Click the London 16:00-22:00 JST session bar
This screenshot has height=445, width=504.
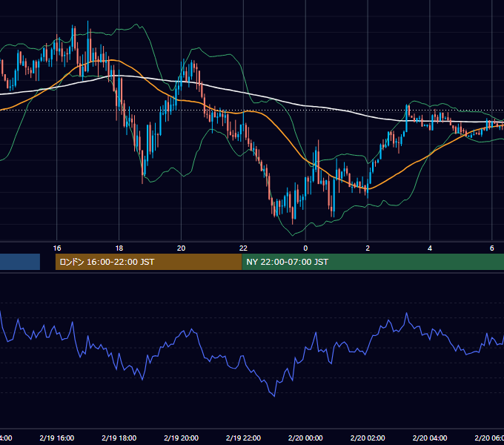pos(148,262)
